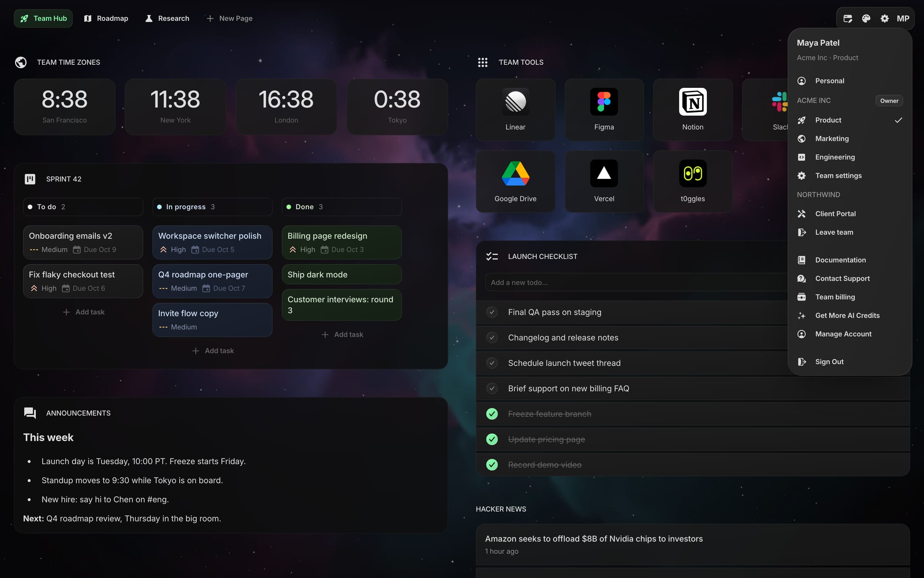Switch to the Research page tab
This screenshot has width=924, height=578.
click(167, 18)
